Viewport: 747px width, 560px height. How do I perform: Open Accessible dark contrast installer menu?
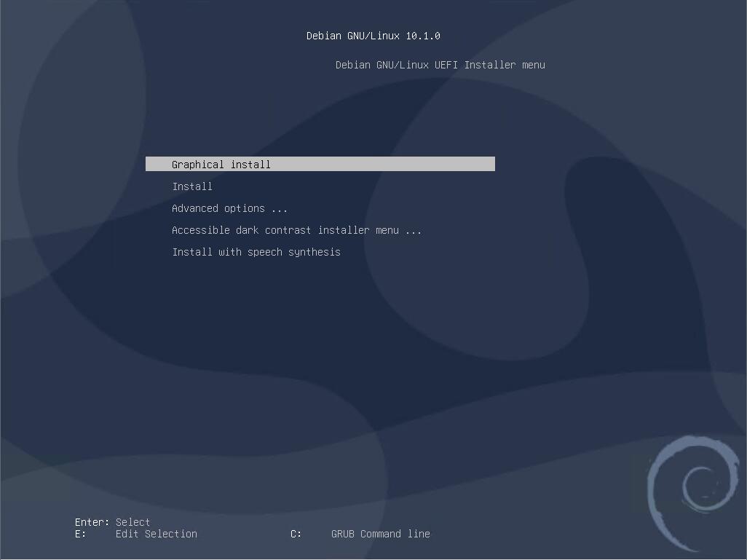296,230
